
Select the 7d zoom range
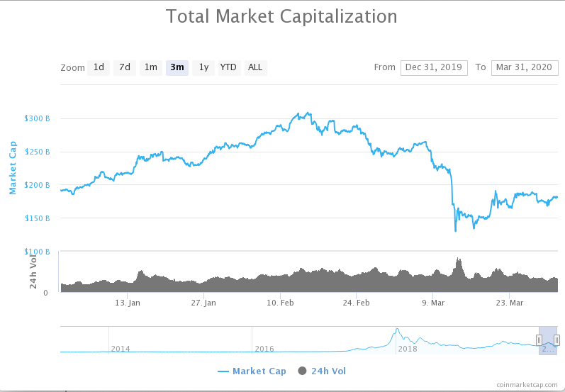pyautogui.click(x=125, y=68)
